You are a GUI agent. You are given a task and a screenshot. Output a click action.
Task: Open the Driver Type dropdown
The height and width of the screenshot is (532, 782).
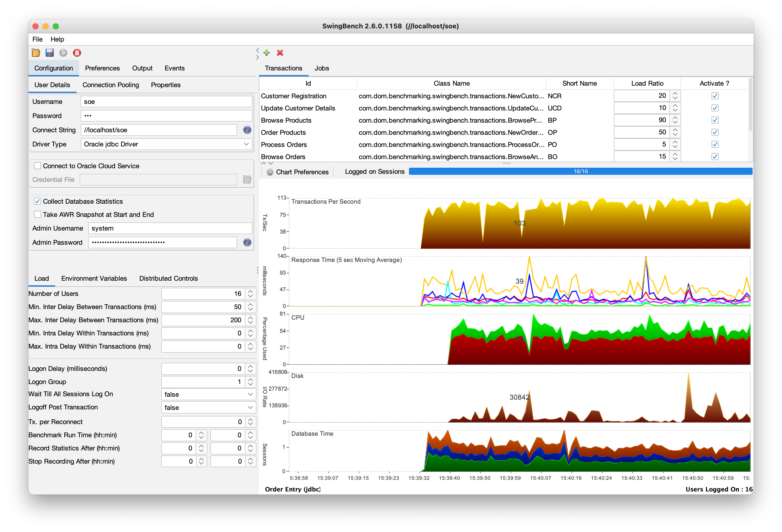(166, 144)
